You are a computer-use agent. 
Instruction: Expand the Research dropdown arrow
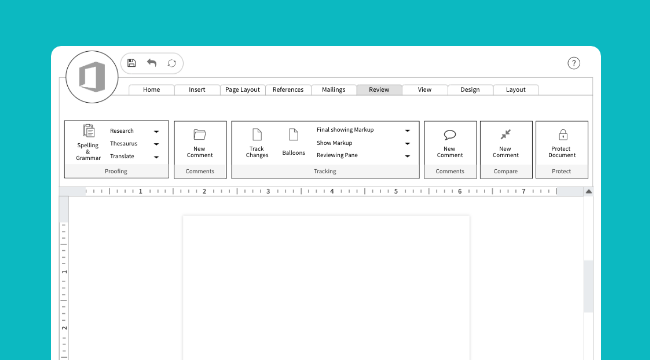pos(156,132)
